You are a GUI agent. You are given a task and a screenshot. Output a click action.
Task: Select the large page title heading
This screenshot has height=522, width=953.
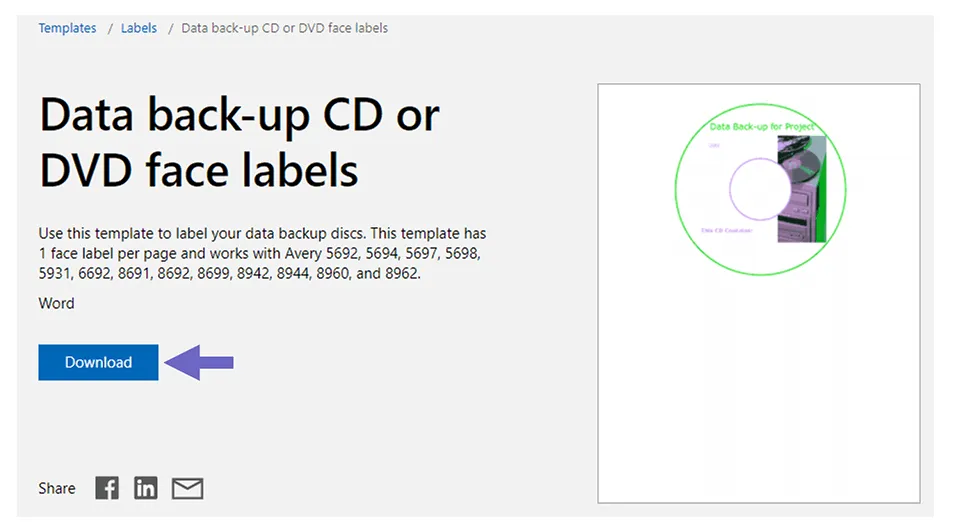[x=239, y=141]
